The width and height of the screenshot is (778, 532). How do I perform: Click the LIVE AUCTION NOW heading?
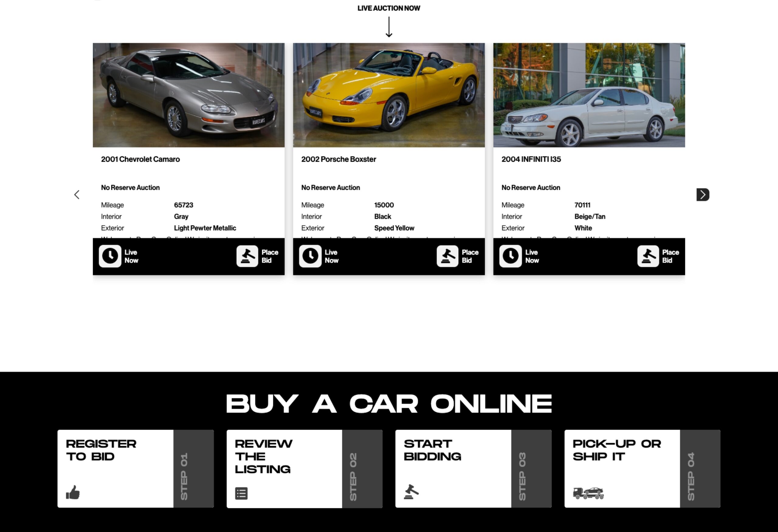pos(389,9)
